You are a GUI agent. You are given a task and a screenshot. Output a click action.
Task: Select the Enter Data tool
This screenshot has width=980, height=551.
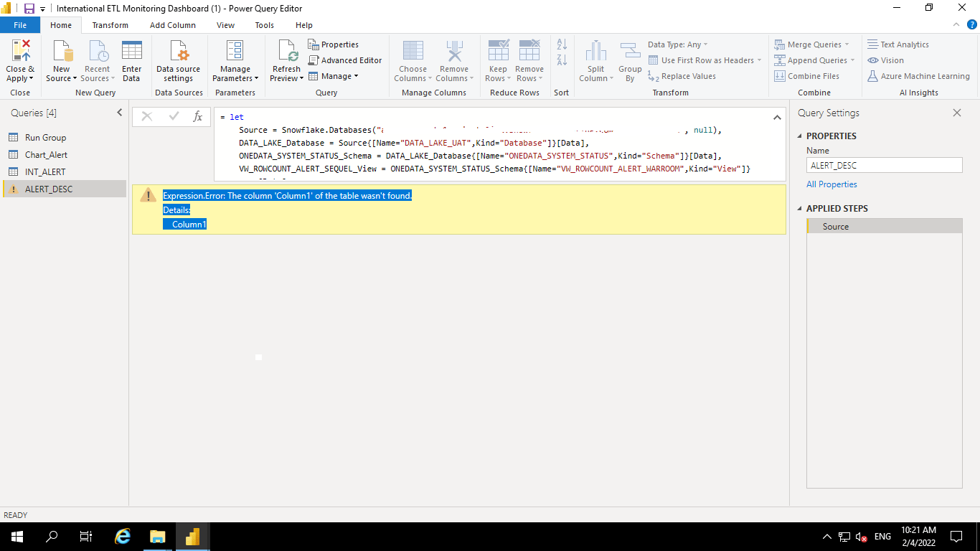[x=131, y=60]
